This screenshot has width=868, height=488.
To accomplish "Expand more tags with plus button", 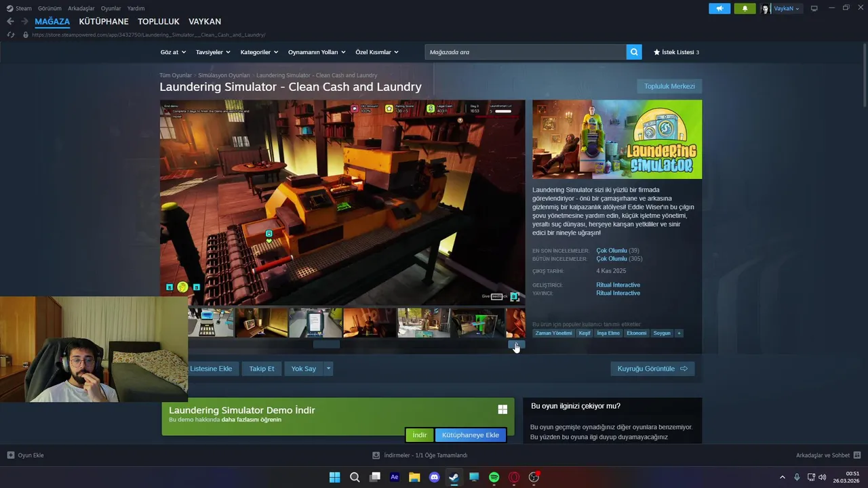I will (679, 333).
